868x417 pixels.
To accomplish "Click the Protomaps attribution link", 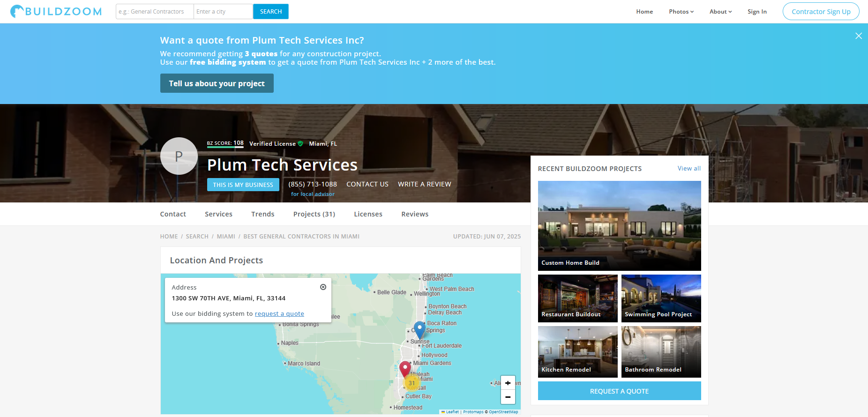I will click(x=473, y=412).
